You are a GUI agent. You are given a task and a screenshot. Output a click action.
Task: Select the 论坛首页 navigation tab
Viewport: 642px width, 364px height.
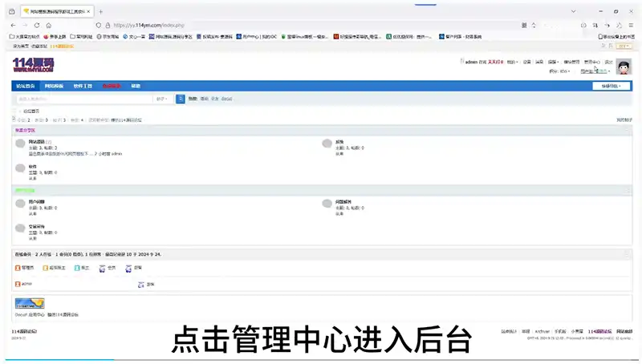(26, 86)
